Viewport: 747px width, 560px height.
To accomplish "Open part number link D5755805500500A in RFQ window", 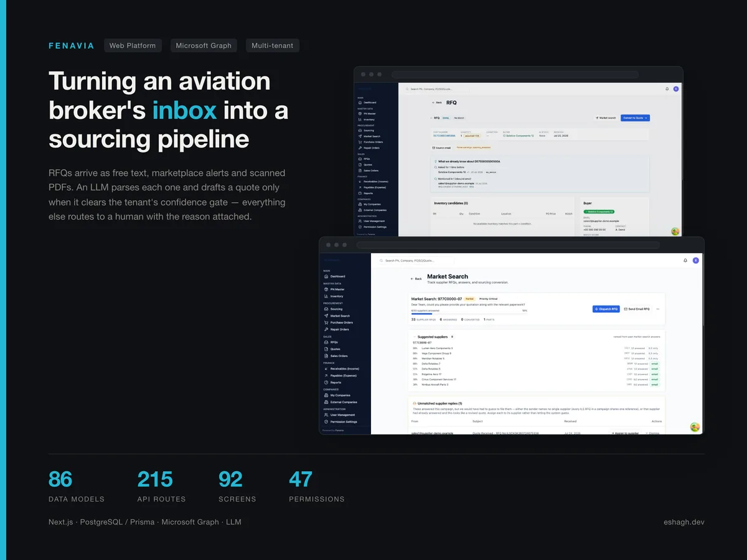I will (x=444, y=136).
